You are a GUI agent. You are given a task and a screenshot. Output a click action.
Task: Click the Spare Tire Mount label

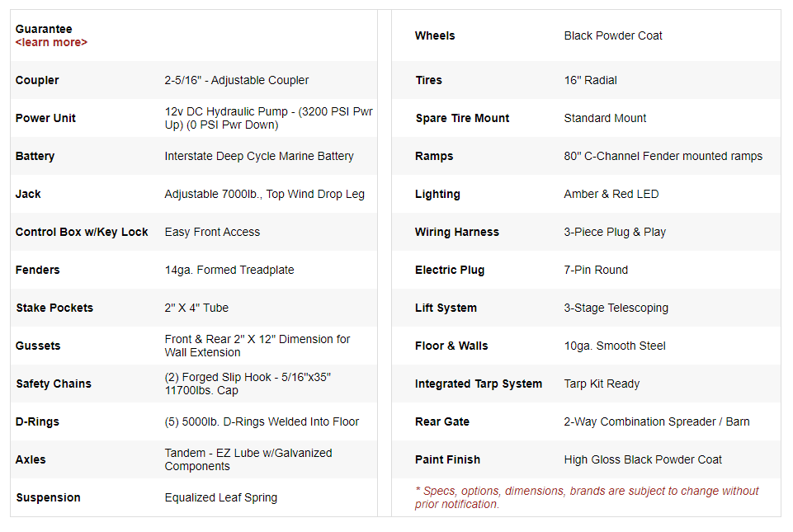tap(462, 118)
